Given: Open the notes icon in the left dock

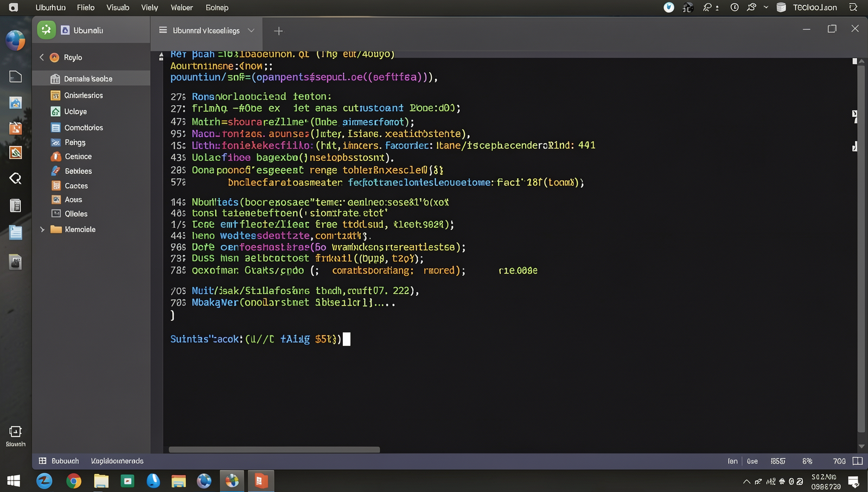Looking at the screenshot, I should point(15,232).
